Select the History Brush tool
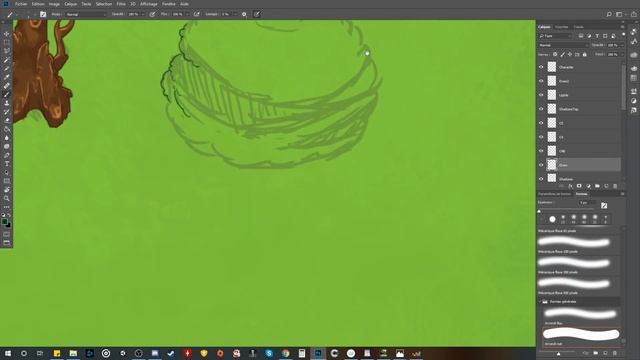The width and height of the screenshot is (640, 360). (7, 111)
